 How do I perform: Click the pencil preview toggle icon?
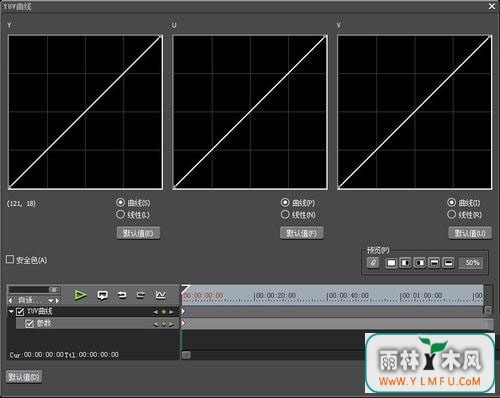tap(373, 263)
